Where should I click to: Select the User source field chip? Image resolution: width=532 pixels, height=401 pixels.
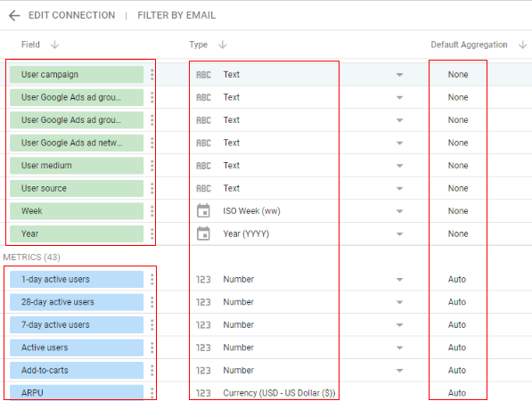pos(77,188)
